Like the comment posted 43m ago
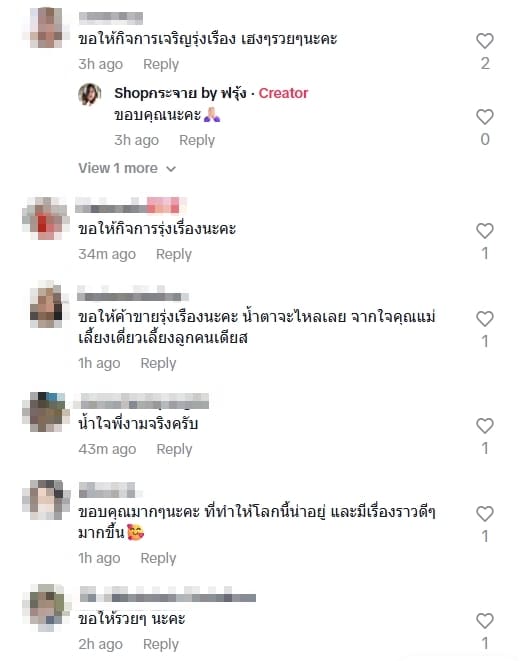This screenshot has width=529, height=661. 485,426
